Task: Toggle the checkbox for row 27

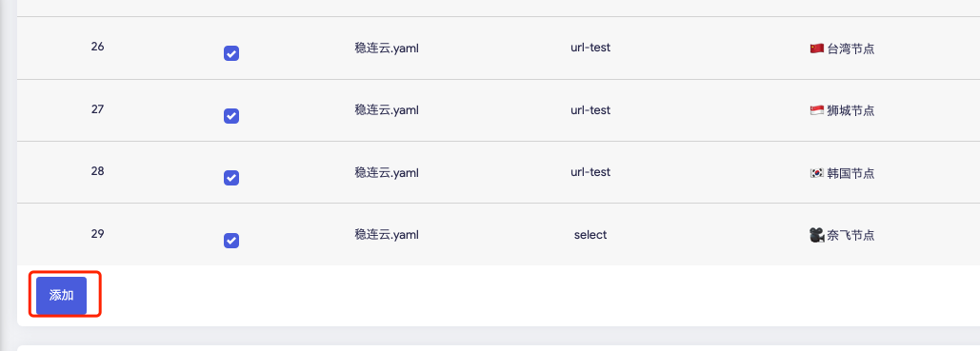Action: coord(231,116)
